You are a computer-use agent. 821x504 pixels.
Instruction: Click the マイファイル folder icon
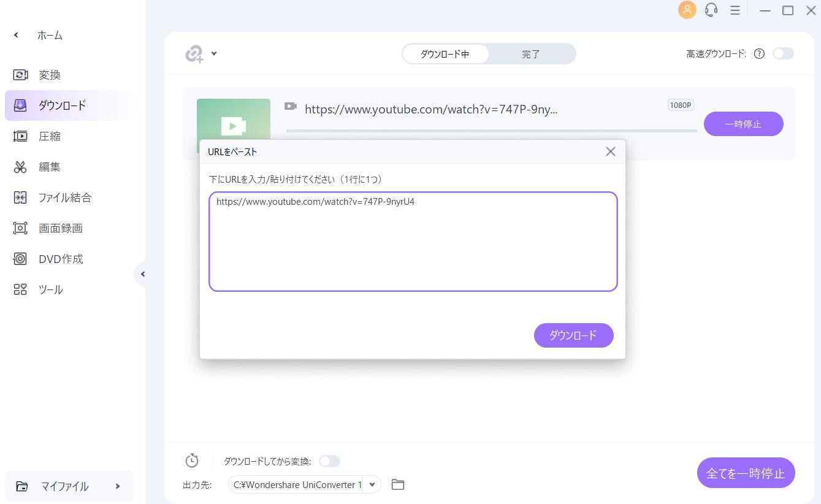click(22, 486)
